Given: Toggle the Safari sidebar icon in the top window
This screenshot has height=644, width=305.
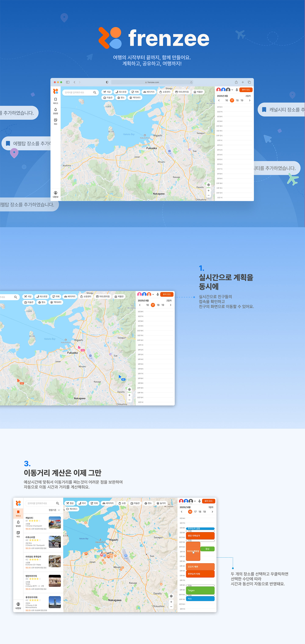Looking at the screenshot, I should pos(68,82).
